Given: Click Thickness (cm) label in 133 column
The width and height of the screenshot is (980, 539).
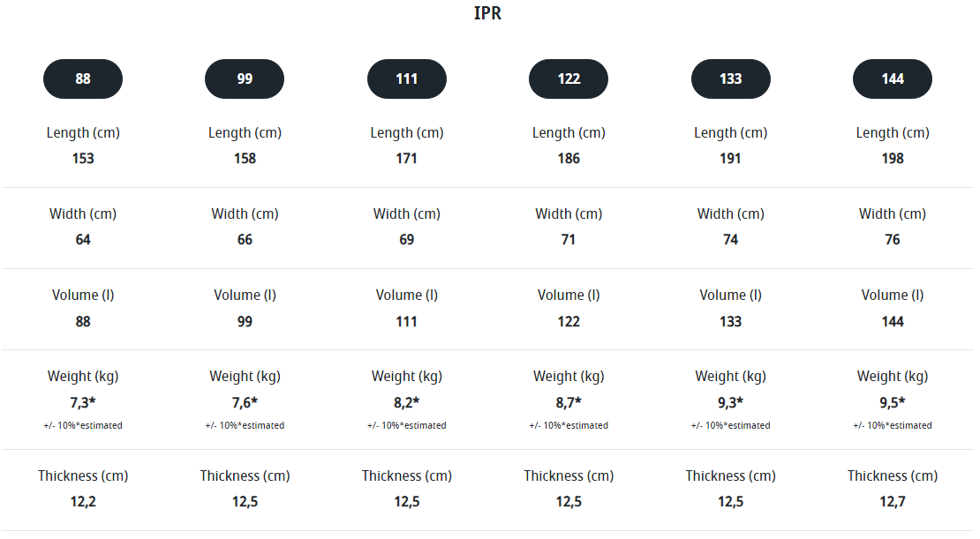Looking at the screenshot, I should coord(731,475).
